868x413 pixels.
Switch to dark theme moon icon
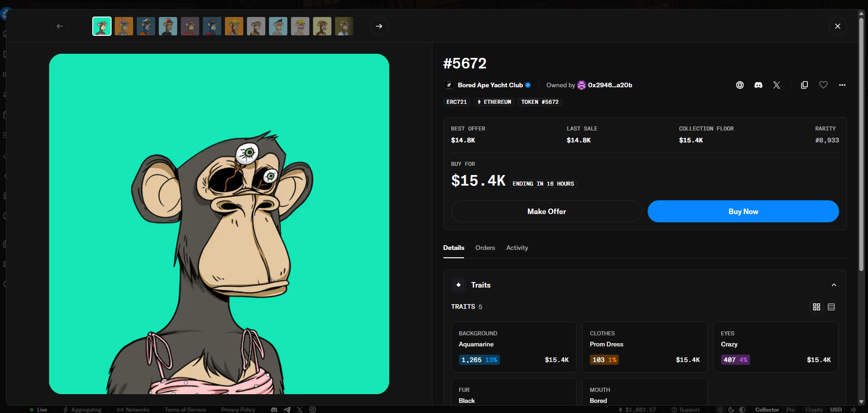(x=731, y=410)
